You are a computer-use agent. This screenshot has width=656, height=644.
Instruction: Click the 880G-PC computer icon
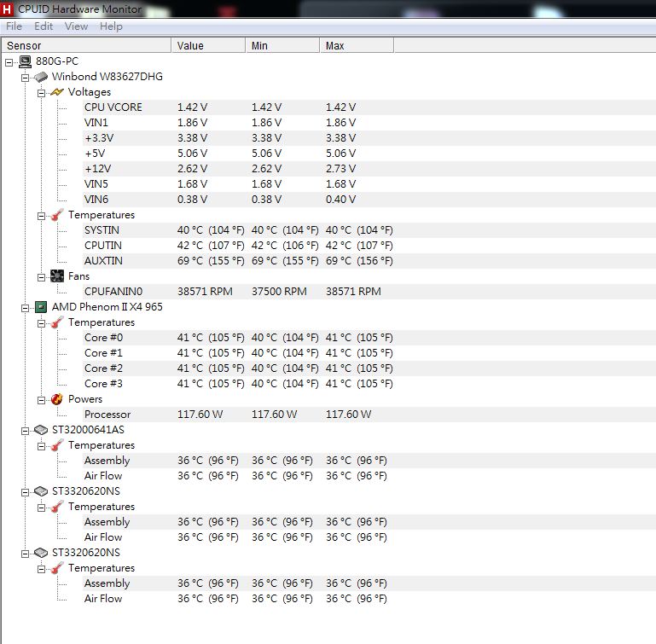25,61
